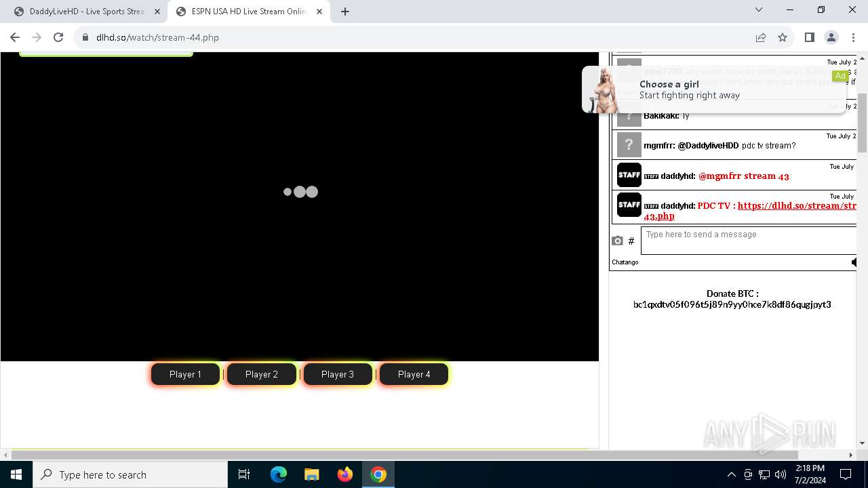
Task: Click the mgmfrr user avatar
Action: click(x=629, y=145)
